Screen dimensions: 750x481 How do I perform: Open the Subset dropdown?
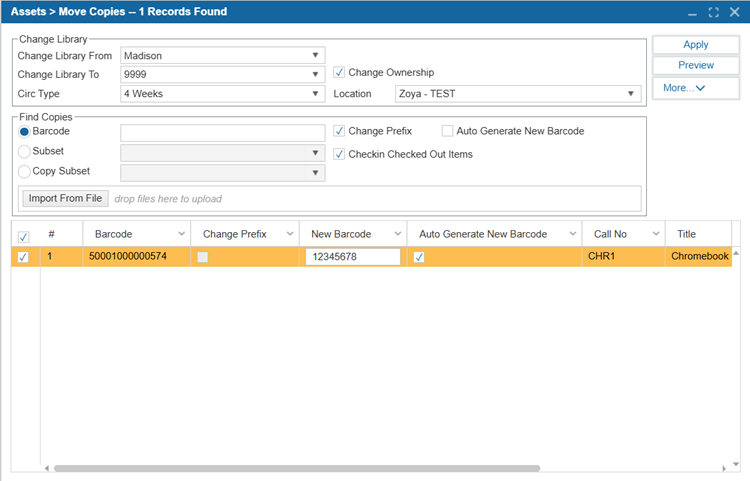315,153
